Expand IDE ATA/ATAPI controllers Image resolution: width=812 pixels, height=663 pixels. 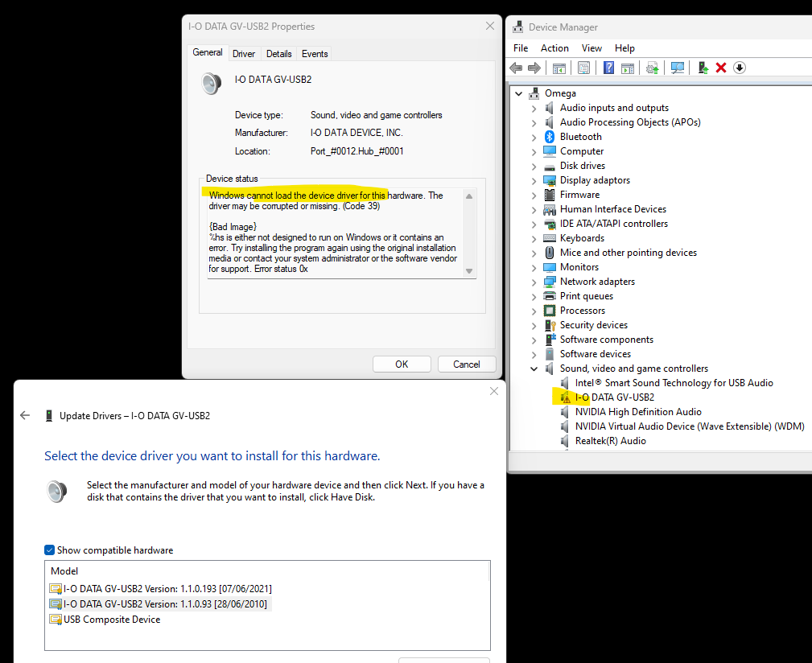point(534,224)
